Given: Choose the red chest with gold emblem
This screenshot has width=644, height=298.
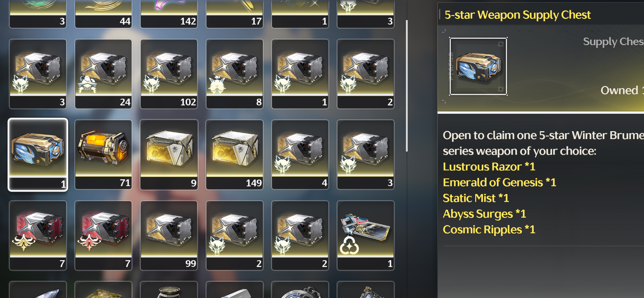Looking at the screenshot, I should pyautogui.click(x=38, y=235).
